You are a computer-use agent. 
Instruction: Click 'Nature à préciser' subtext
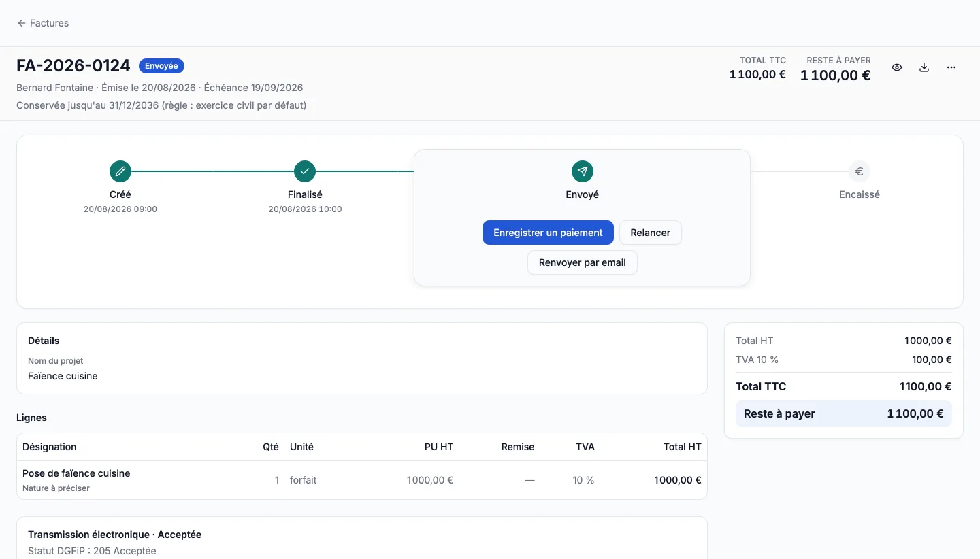56,488
